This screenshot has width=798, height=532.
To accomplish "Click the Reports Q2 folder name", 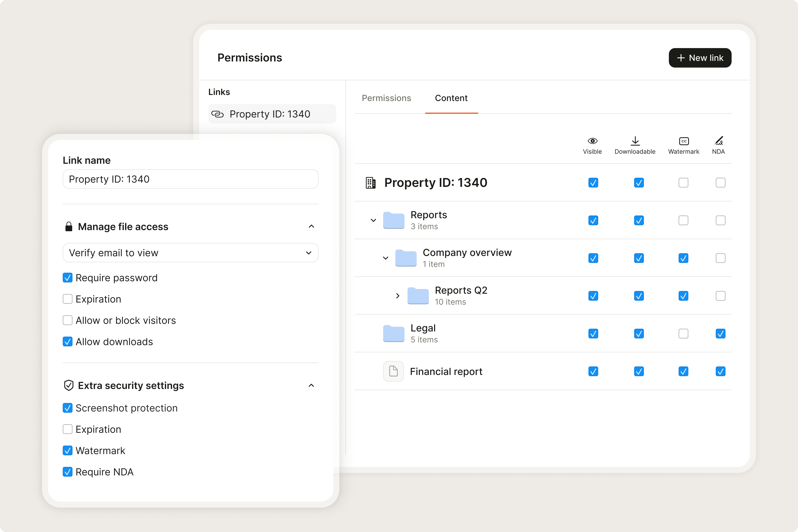I will coord(461,290).
